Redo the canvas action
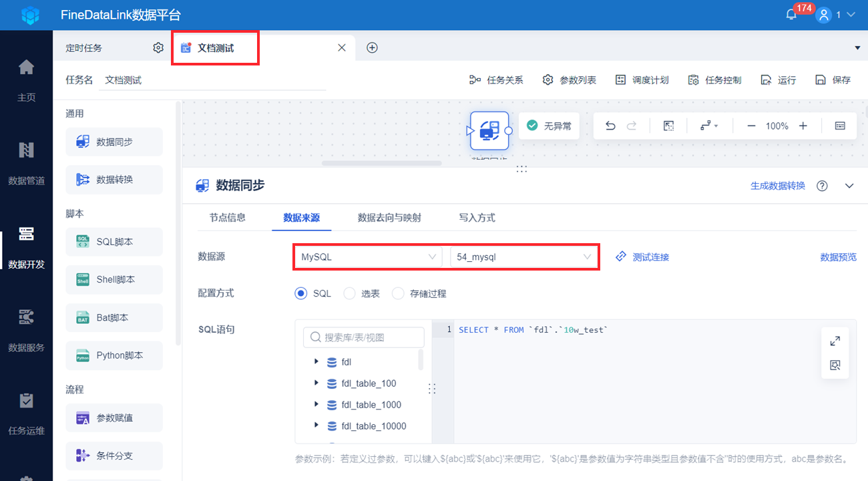Viewport: 868px width, 481px height. pyautogui.click(x=632, y=126)
